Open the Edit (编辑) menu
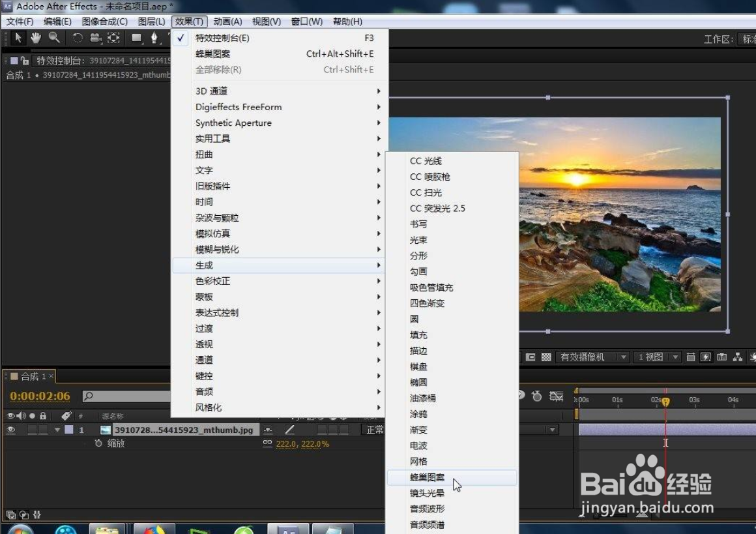This screenshot has height=534, width=756. (x=57, y=22)
